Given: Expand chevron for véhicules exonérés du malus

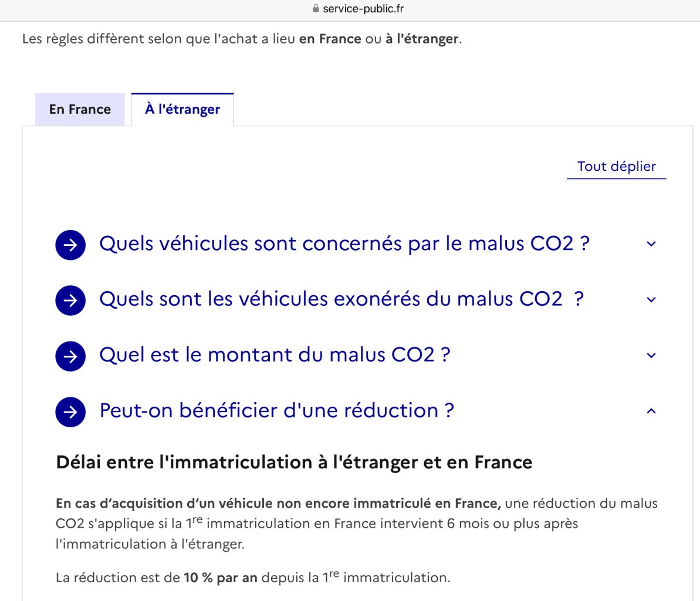Looking at the screenshot, I should [x=651, y=299].
